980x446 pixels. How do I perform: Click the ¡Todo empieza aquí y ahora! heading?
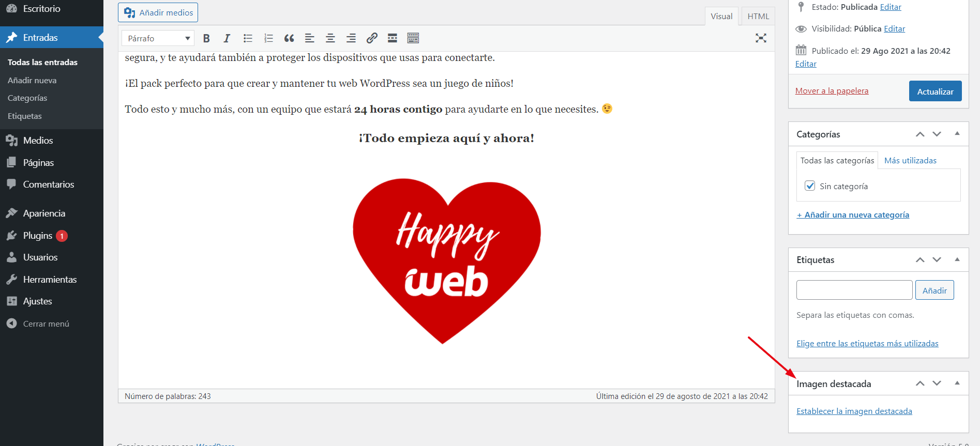[x=446, y=139]
